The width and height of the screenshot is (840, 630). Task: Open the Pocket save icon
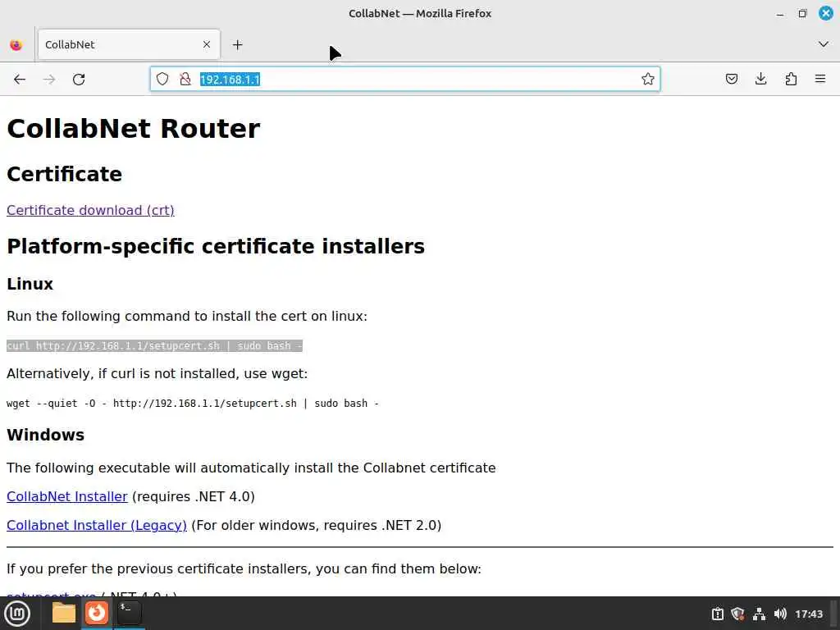tap(731, 80)
